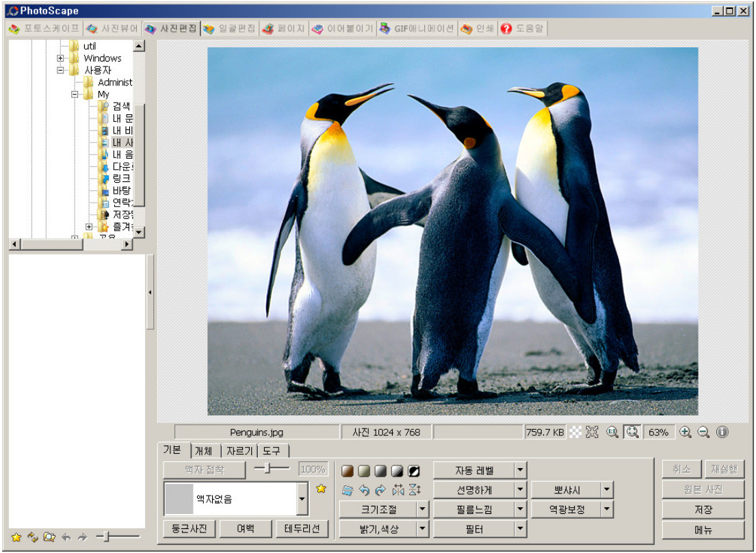Toggle the checkerboard transparency background icon
This screenshot has width=756, height=553.
pos(575,432)
